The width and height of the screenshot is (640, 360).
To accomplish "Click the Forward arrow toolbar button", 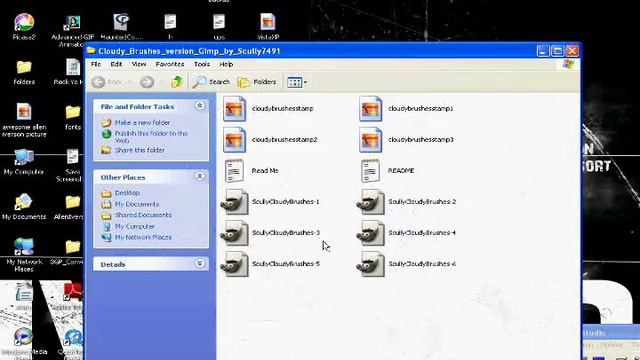I will pyautogui.click(x=147, y=82).
